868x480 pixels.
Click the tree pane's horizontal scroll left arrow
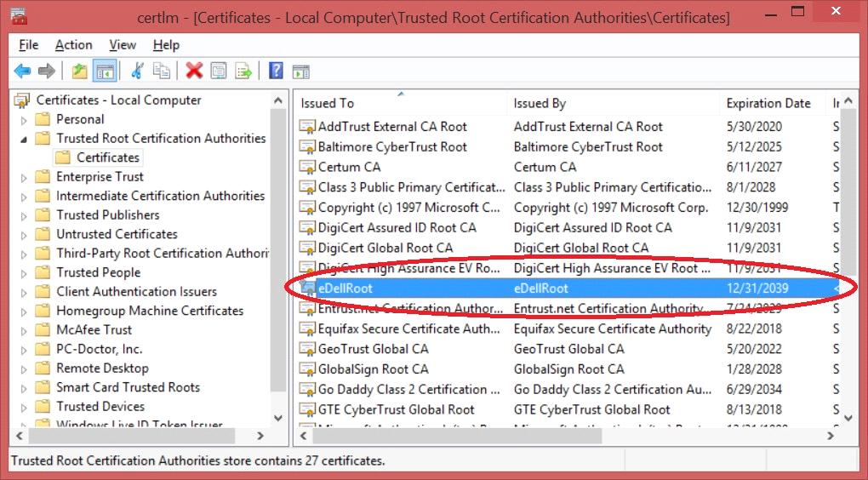[20, 437]
